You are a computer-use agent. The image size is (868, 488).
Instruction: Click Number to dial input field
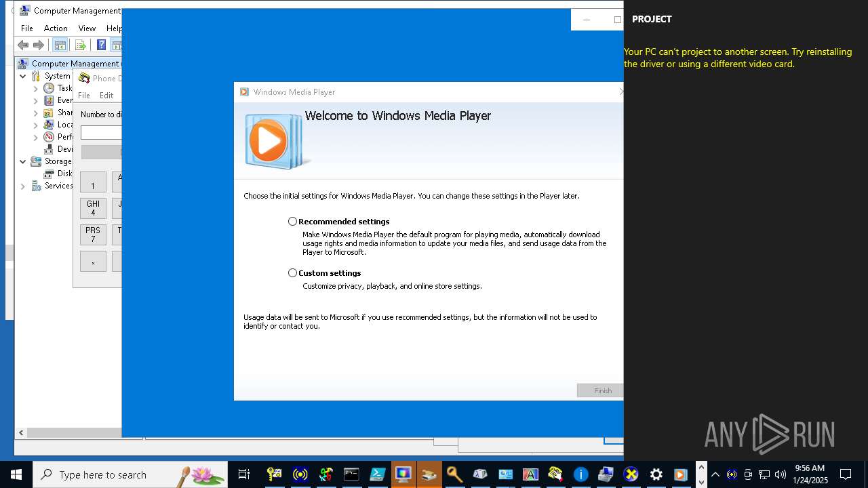(x=101, y=133)
